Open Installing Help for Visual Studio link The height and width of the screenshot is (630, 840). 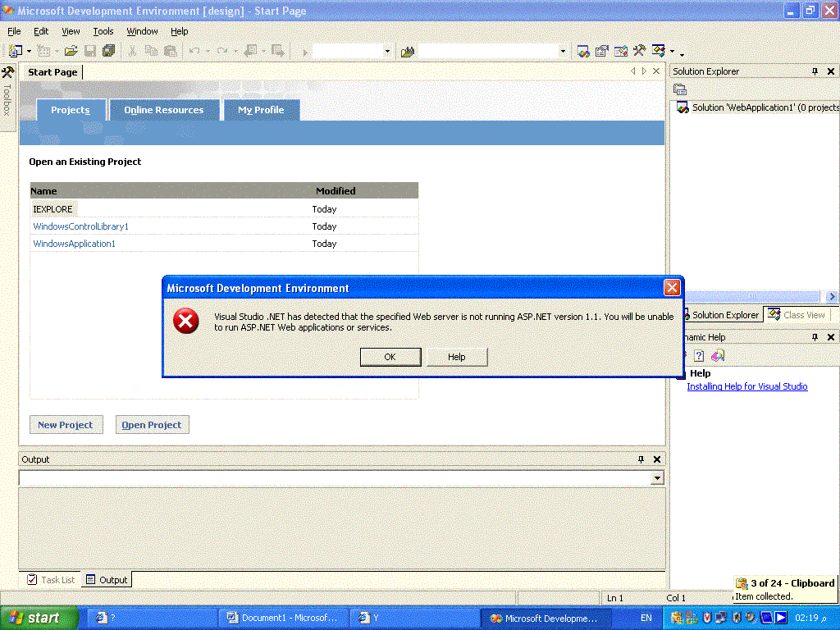point(746,386)
